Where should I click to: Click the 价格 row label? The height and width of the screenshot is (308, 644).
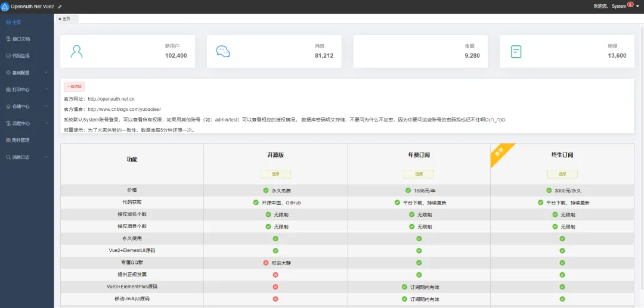pos(132,190)
